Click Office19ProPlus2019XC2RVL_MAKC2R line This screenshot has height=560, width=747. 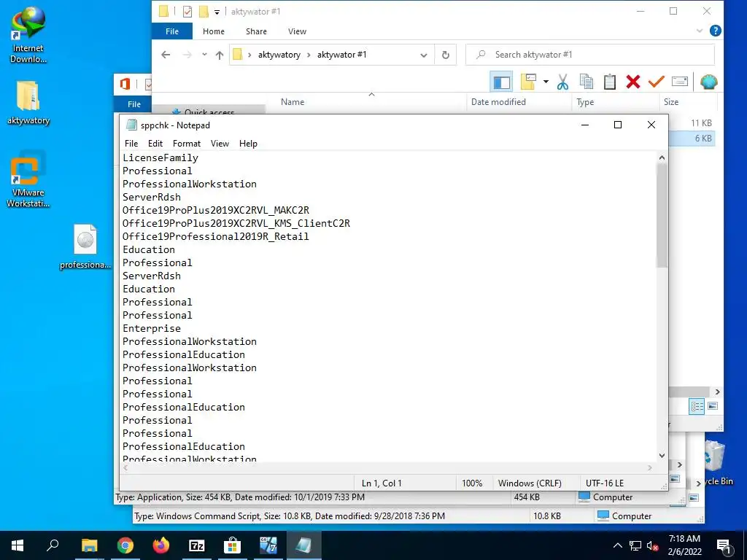216,210
